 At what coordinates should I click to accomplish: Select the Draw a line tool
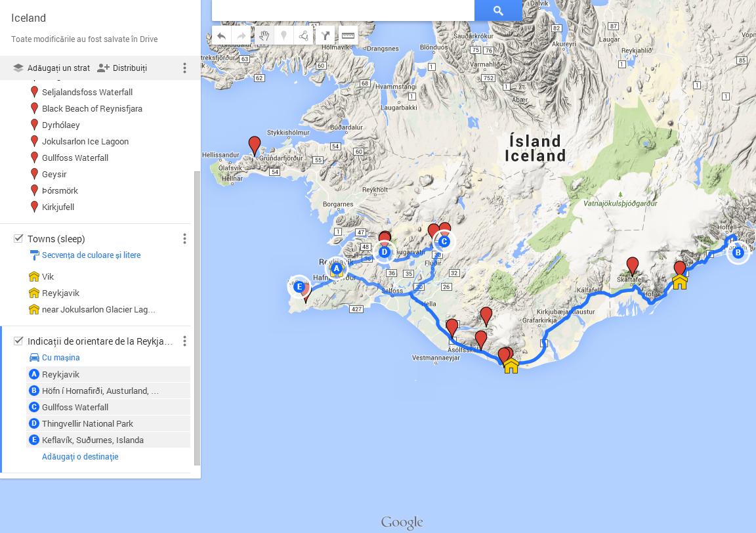coord(303,35)
